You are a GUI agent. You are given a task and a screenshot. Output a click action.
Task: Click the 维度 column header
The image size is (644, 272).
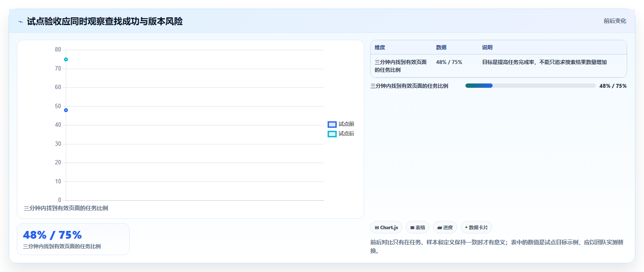(x=380, y=48)
